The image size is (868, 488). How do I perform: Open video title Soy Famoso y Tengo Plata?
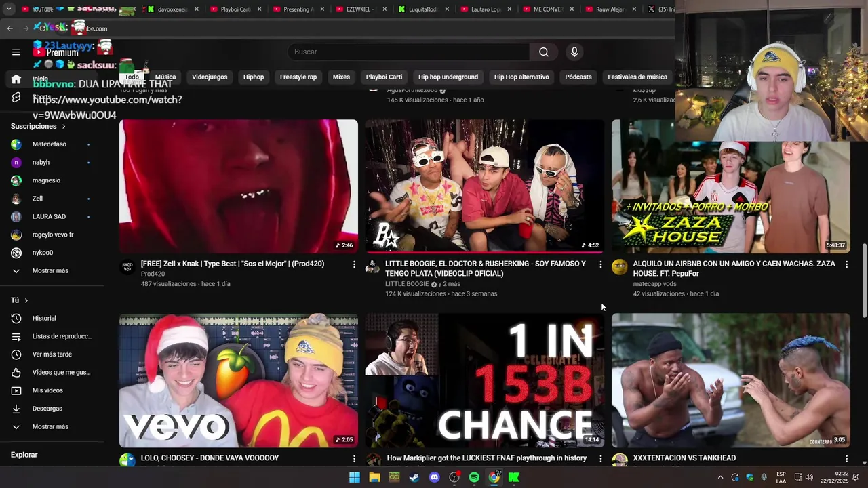pos(486,268)
